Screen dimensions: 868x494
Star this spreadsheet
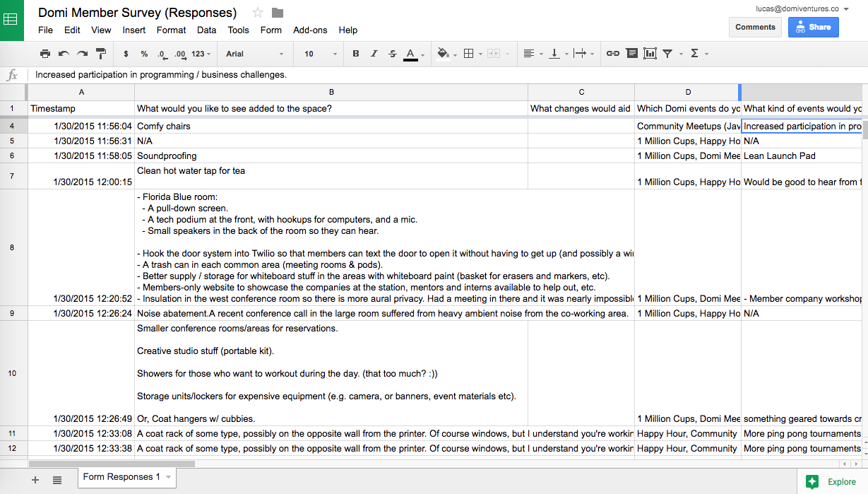point(258,13)
